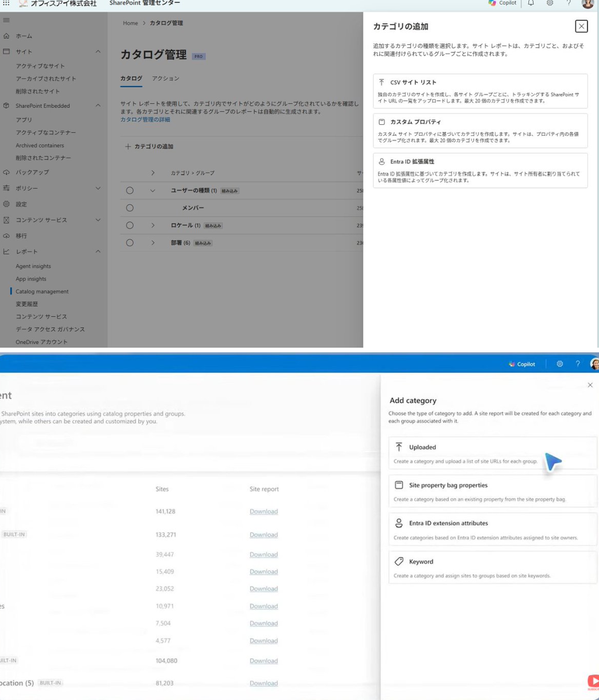Open the help icon in English screenshot header
599x700 pixels.
pos(577,364)
